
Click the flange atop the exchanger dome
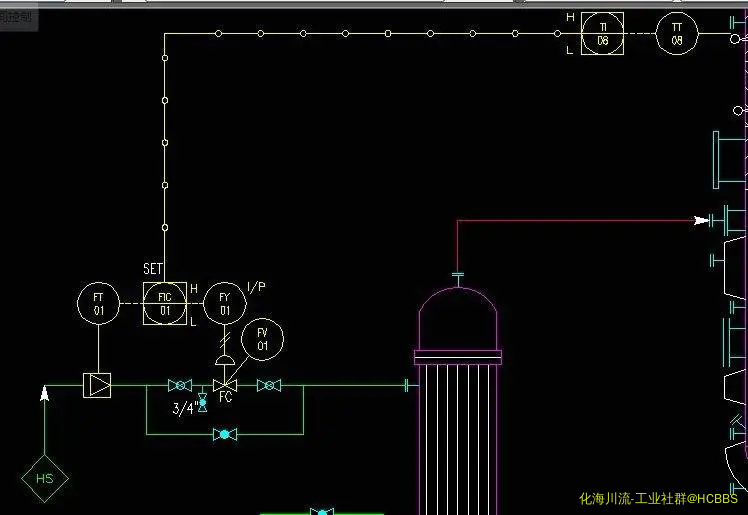tap(458, 275)
